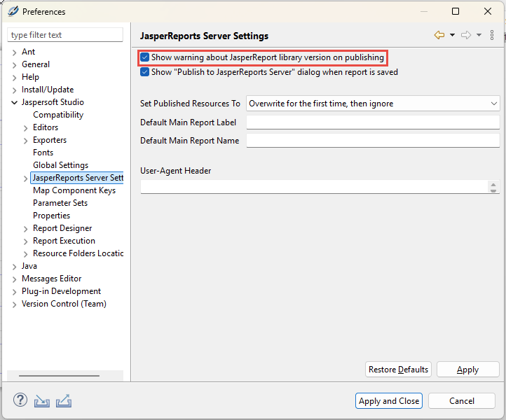This screenshot has height=420, width=506.
Task: Go back using the yellow arrow
Action: pyautogui.click(x=439, y=35)
